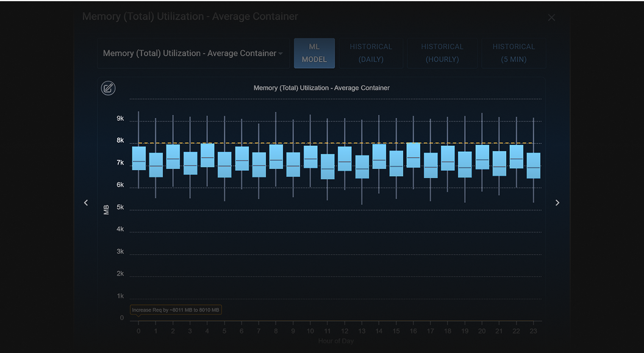Select the hour 13 box plot
Screen dimensions: 644x353
pos(362,166)
